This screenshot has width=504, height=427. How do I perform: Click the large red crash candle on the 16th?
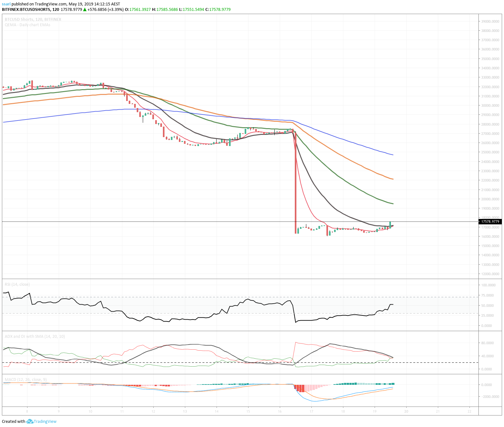coord(295,182)
